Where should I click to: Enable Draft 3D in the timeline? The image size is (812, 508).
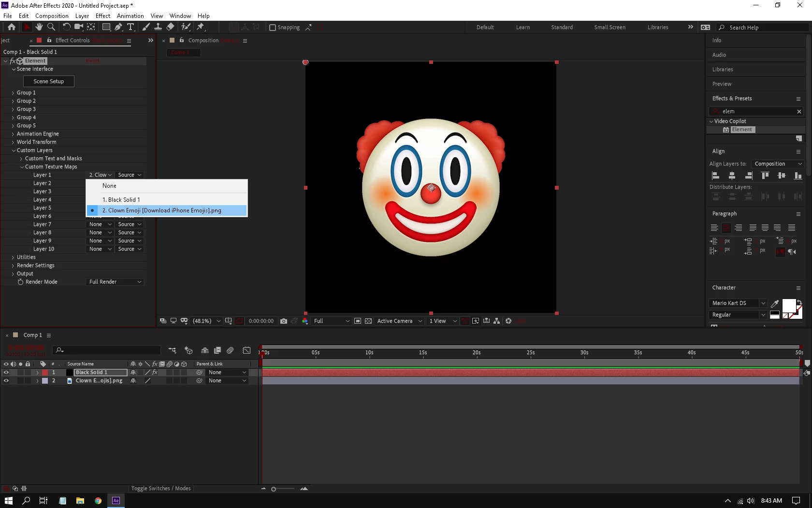[188, 350]
